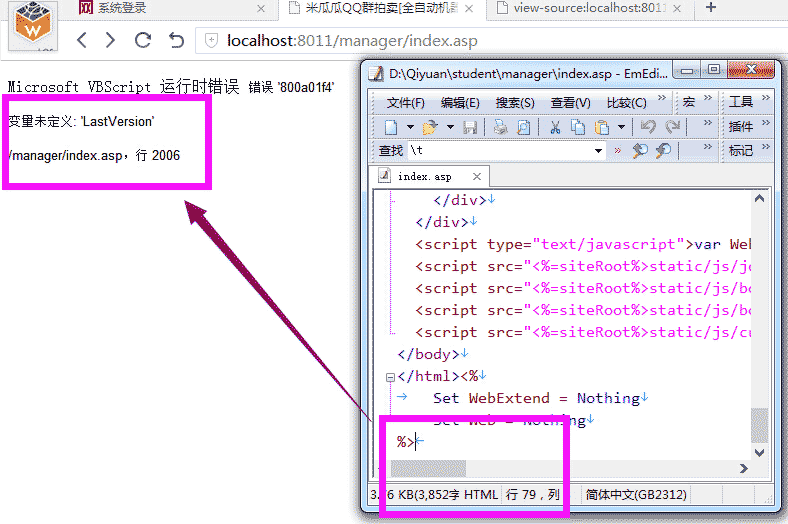Click the browser restore/undo arrow icon
This screenshot has height=524, width=788.
[x=176, y=40]
